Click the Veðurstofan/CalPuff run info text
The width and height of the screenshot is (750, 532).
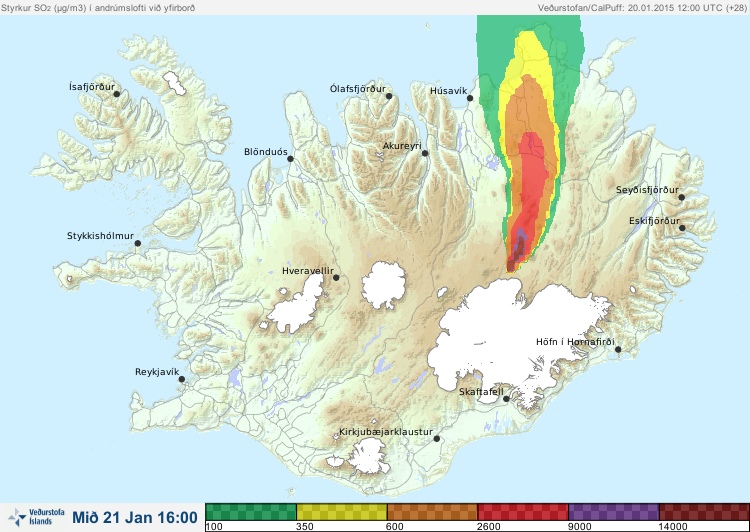[x=641, y=8]
